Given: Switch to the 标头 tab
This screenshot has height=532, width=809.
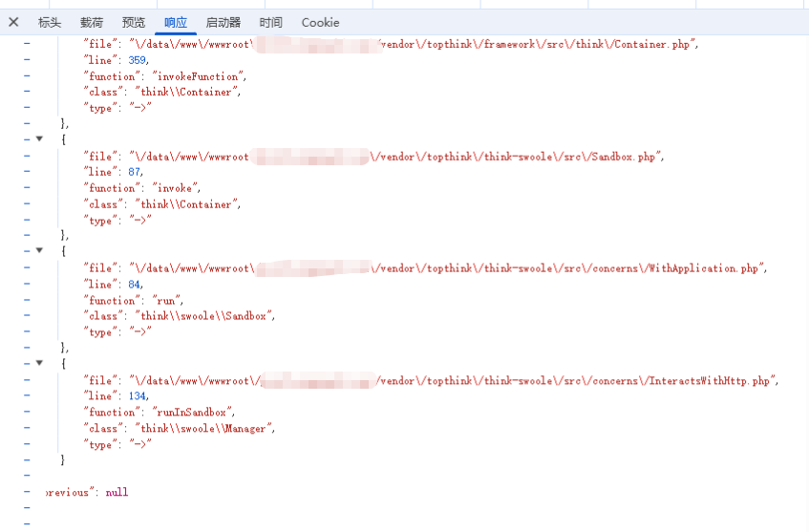Looking at the screenshot, I should pyautogui.click(x=50, y=23).
